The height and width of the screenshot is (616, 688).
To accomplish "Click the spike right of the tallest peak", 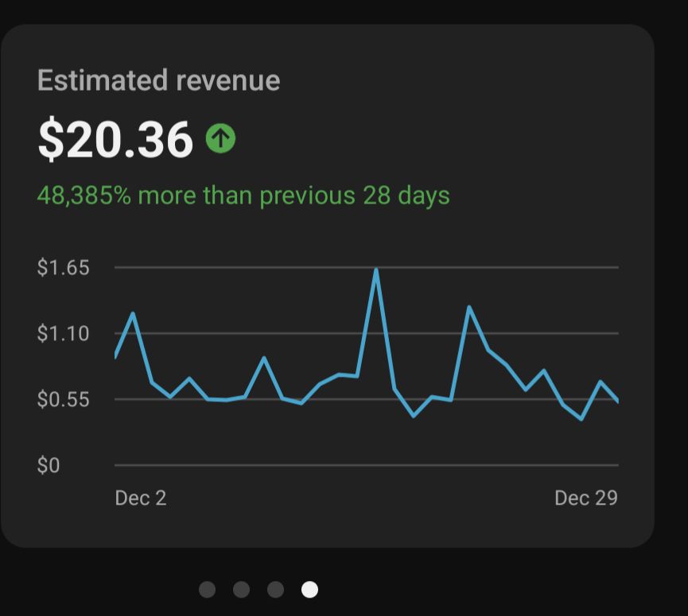I will click(469, 307).
